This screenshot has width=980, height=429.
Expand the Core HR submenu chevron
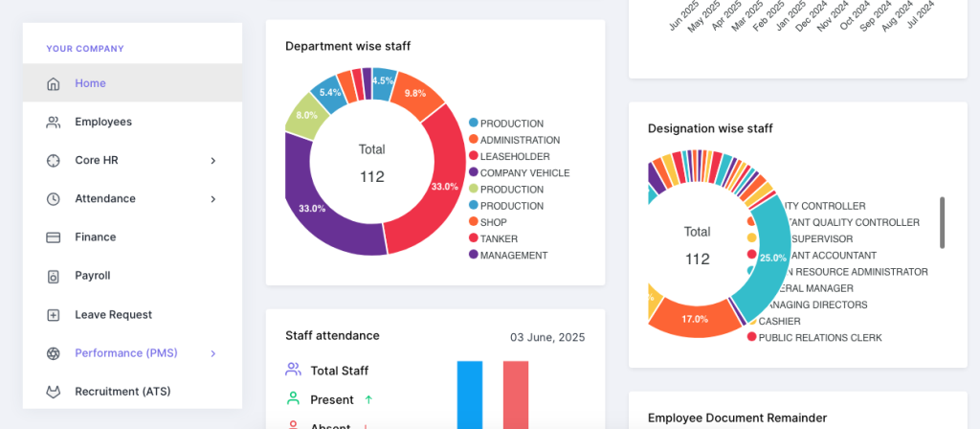pos(213,161)
